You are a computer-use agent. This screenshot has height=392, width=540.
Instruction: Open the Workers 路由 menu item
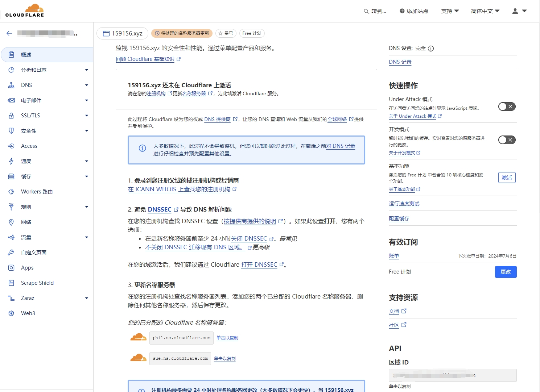[x=47, y=192]
